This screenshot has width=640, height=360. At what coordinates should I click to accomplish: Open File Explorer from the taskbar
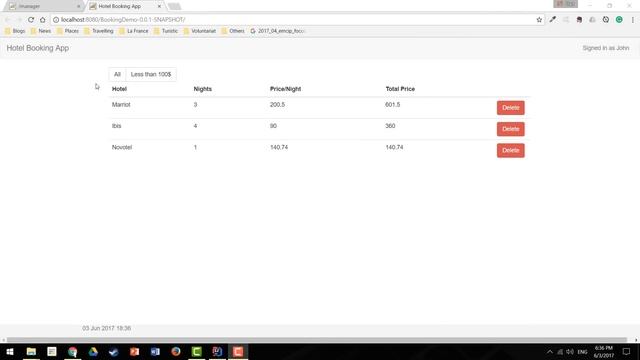[x=31, y=351]
